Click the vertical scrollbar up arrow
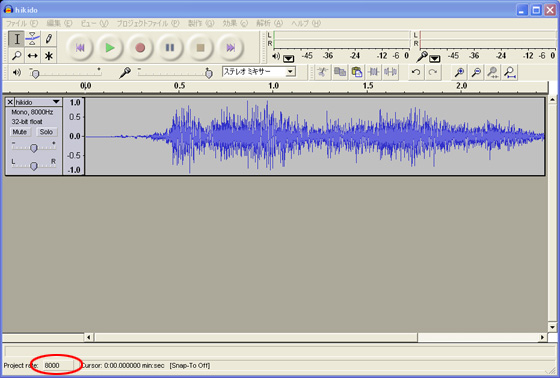Viewport: 560px width, 378px height. tap(552, 100)
